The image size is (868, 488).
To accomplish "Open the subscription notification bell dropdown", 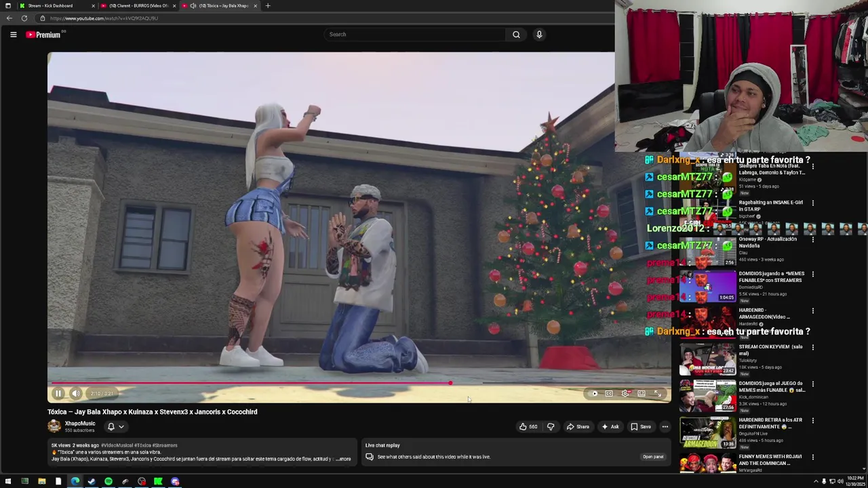I will tap(116, 426).
